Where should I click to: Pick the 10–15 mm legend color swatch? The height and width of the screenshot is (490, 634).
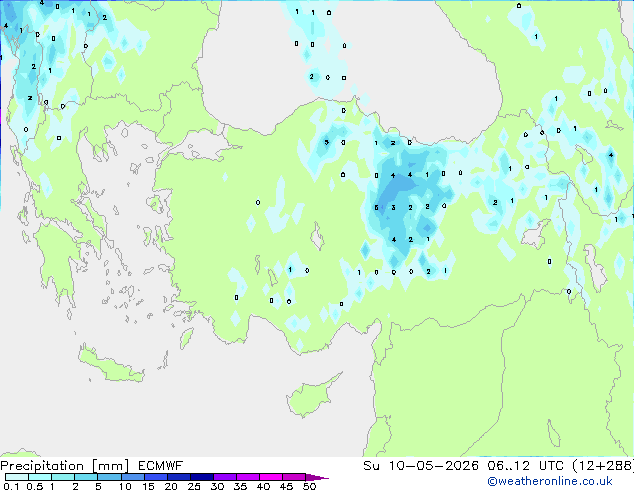(x=133, y=477)
